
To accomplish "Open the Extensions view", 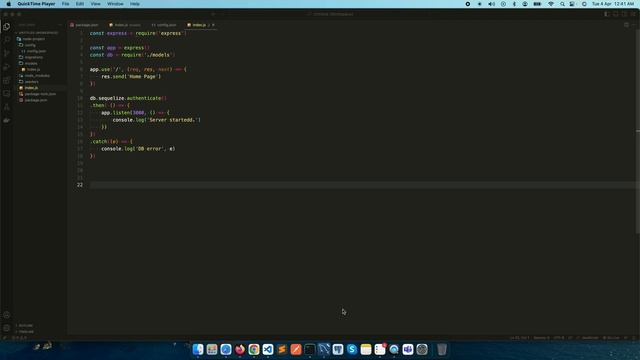I will [7, 80].
